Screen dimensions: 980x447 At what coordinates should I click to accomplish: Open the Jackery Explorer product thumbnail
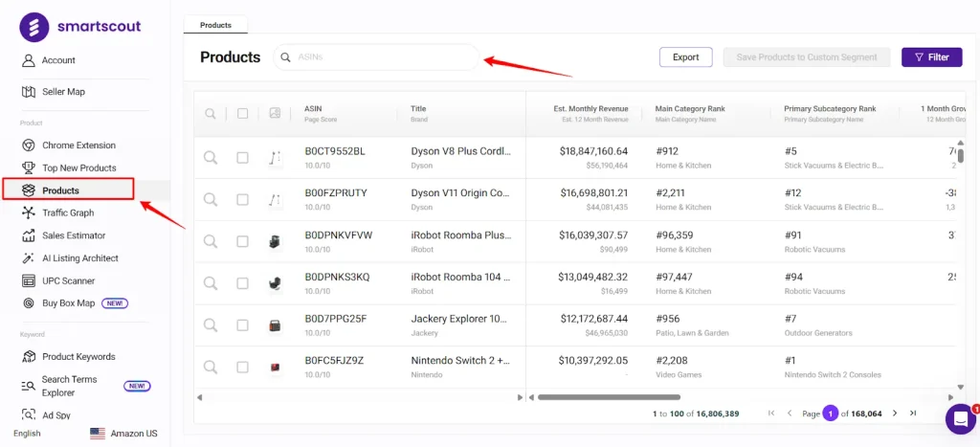[275, 325]
